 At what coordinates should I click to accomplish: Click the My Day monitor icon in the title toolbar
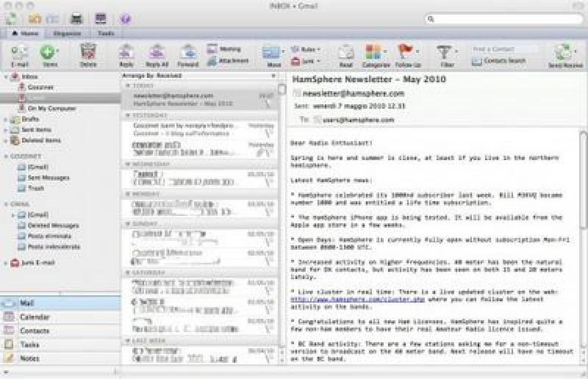point(100,19)
